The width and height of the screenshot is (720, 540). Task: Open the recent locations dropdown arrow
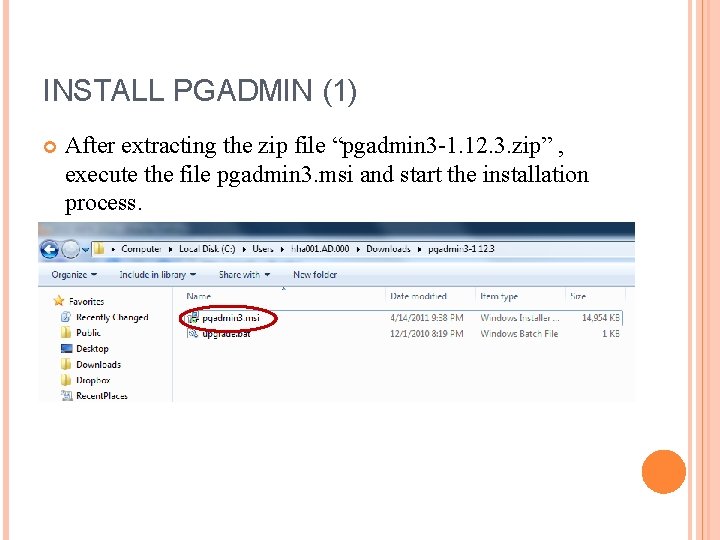(85, 250)
